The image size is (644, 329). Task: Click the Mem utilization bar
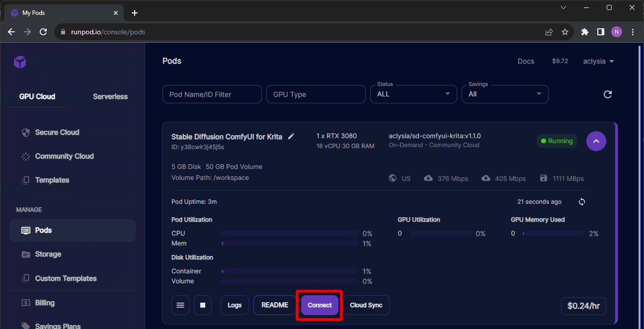click(290, 244)
